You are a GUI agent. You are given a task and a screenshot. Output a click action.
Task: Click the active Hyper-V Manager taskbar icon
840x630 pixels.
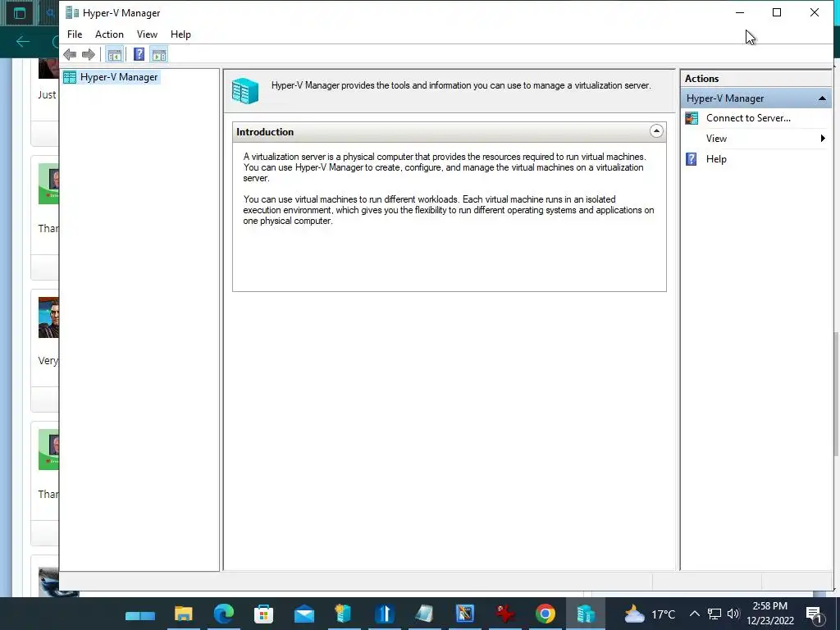pos(586,614)
